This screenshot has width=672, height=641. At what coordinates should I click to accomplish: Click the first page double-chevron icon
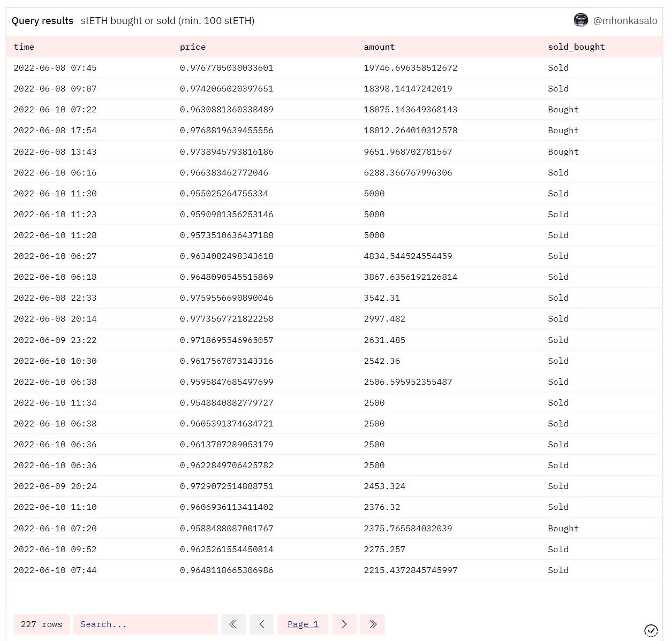coord(233,624)
